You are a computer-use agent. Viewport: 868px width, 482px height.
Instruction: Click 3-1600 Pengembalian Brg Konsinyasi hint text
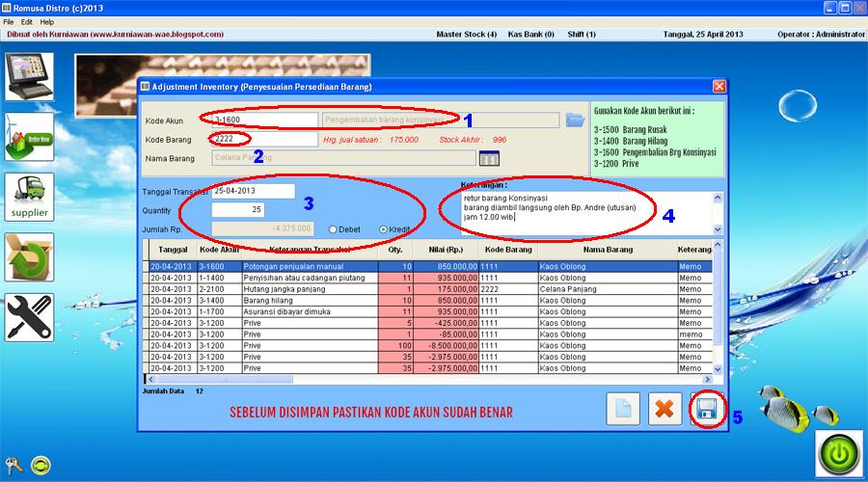[655, 152]
